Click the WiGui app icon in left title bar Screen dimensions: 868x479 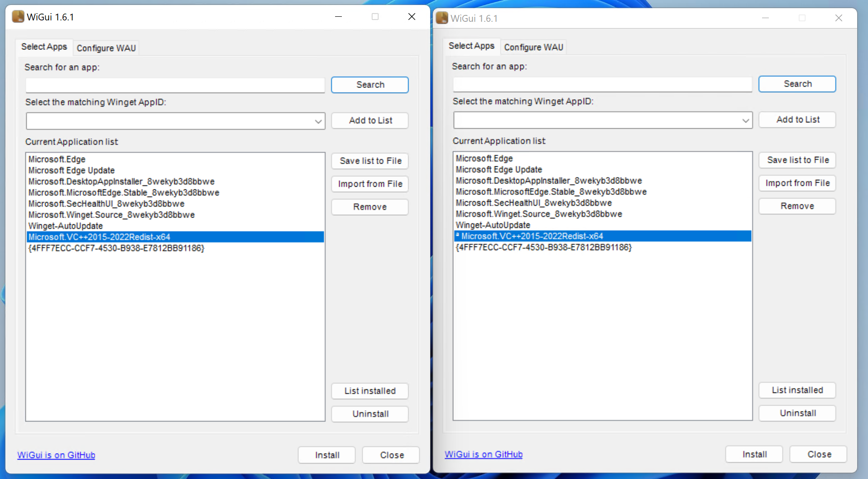17,16
